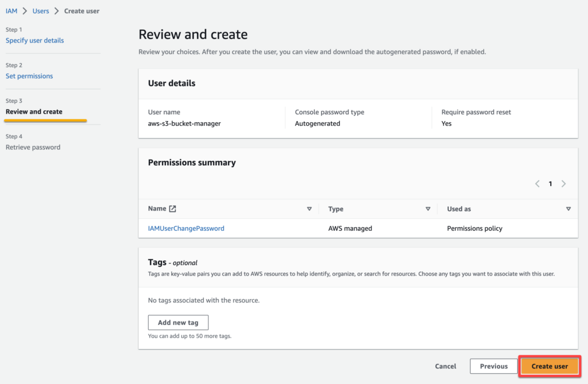Open the Name column sort dropdown
The width and height of the screenshot is (588, 384).
click(310, 209)
